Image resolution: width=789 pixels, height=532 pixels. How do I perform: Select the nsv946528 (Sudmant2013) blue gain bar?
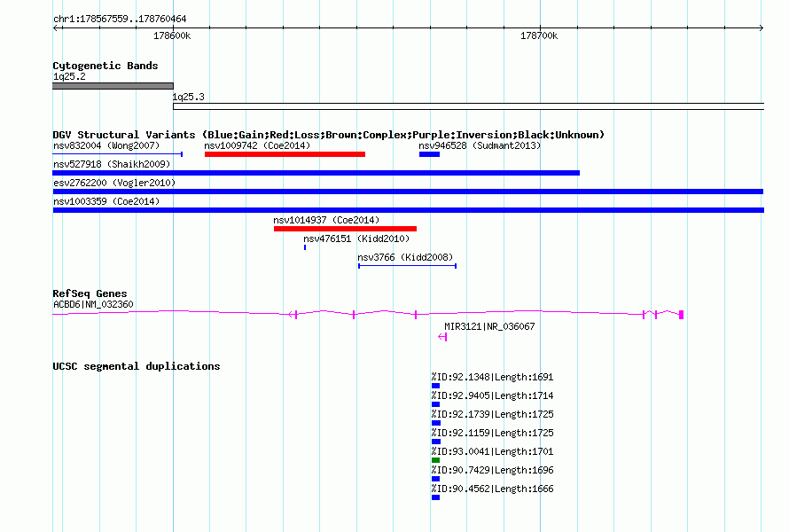tap(429, 154)
